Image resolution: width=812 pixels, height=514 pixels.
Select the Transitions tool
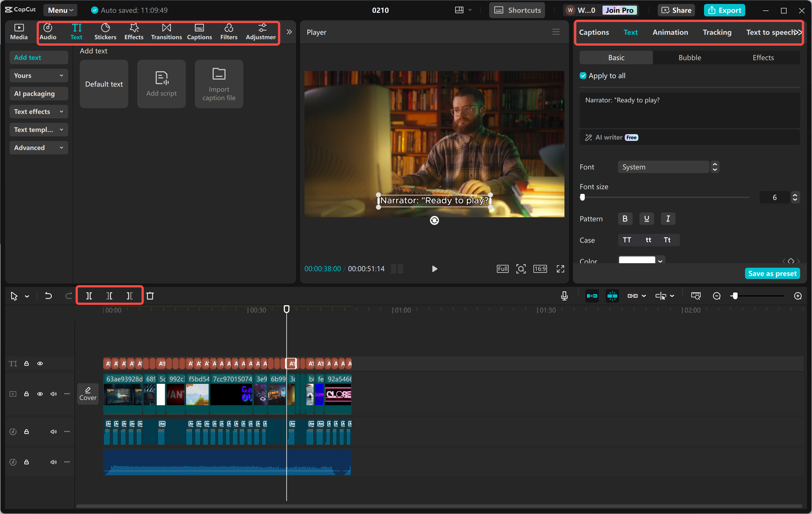coord(166,32)
